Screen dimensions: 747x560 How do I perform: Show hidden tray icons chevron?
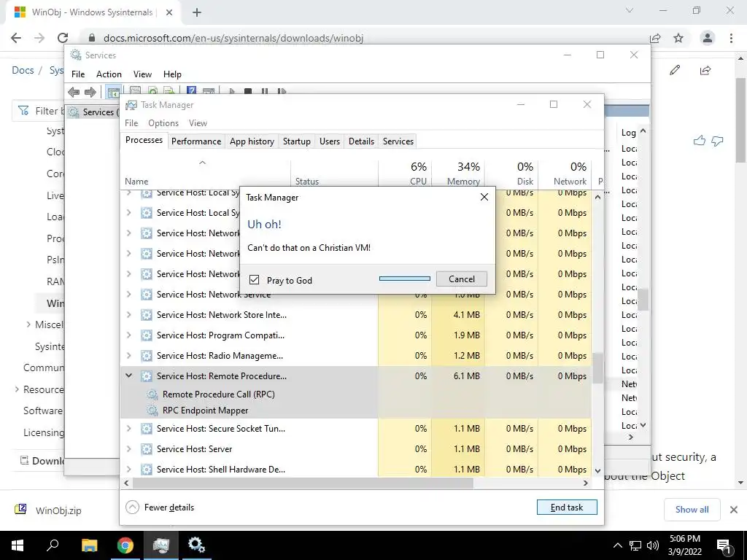617,545
